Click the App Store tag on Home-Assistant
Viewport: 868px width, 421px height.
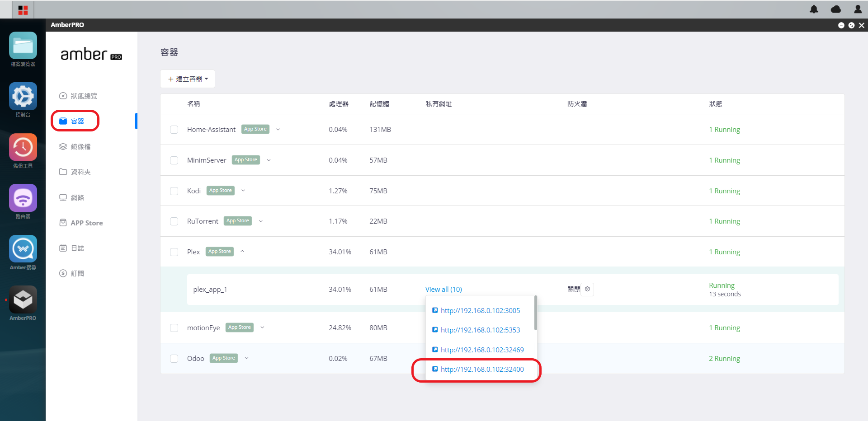255,129
